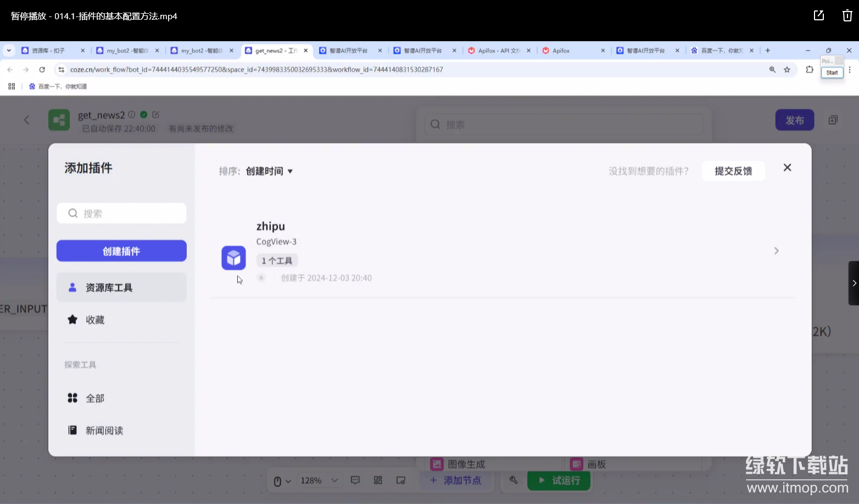
Task: Open the 全部 explore tools section
Action: 96,397
